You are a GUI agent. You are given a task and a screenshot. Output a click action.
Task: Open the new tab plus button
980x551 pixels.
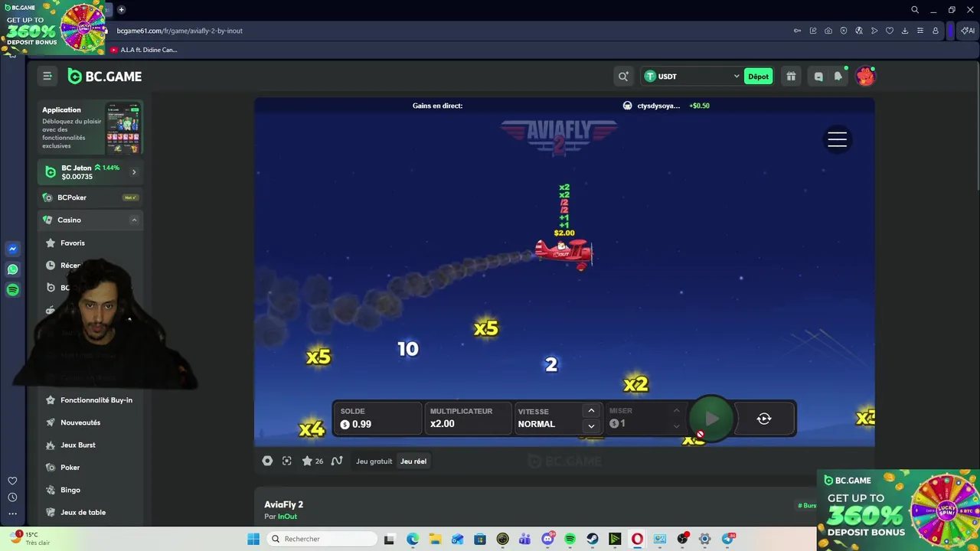coord(121,9)
